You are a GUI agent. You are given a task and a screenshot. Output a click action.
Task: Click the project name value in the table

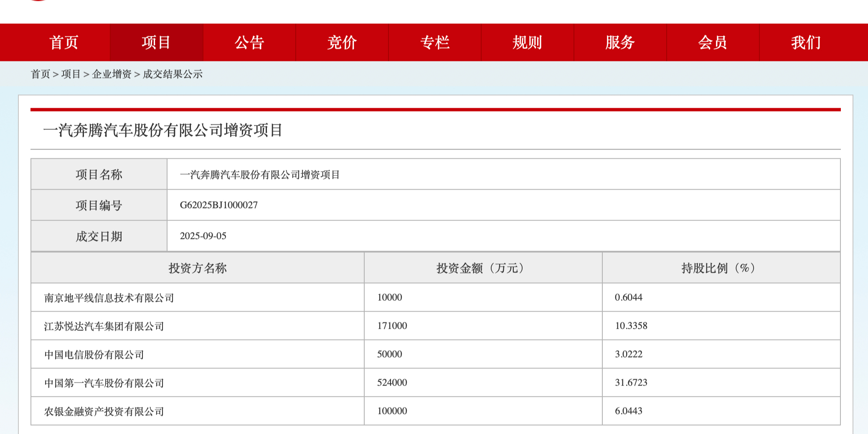(x=260, y=175)
